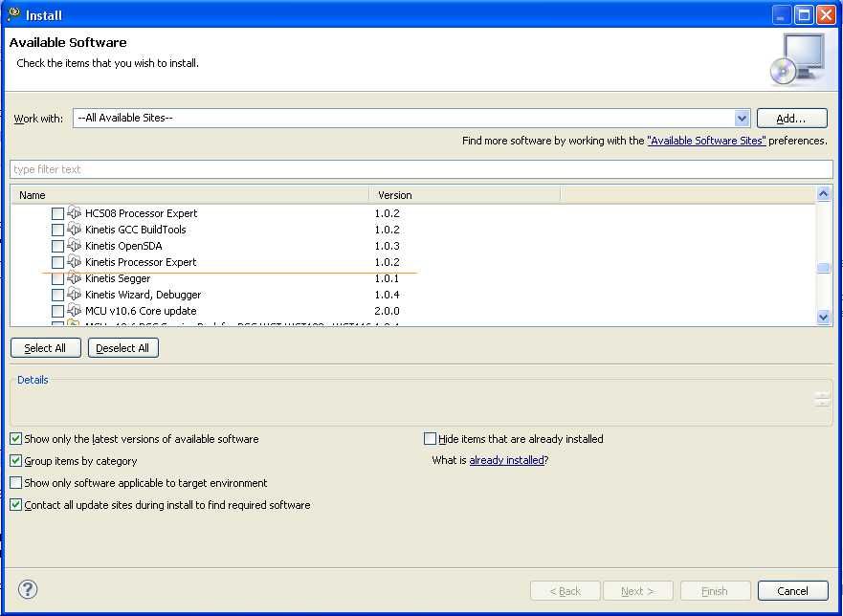843x616 pixels.
Task: Click version 1.0.3 of Kinetis OpenSDA
Action: 388,246
